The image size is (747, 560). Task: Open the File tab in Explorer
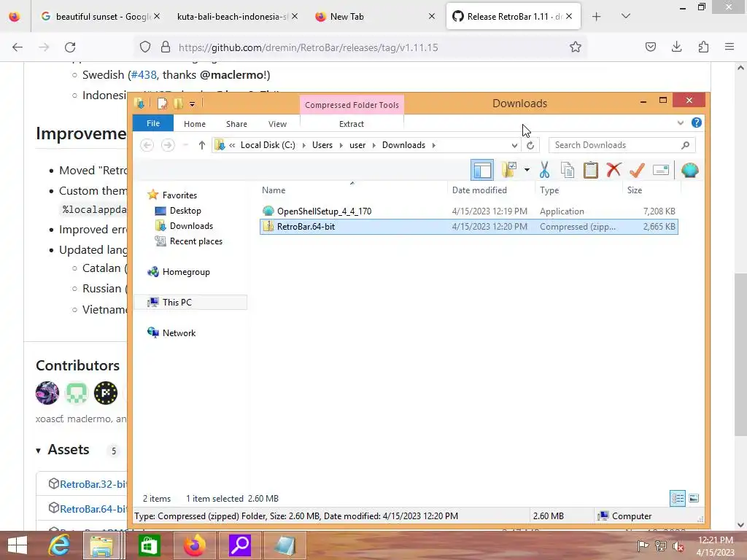pos(153,123)
